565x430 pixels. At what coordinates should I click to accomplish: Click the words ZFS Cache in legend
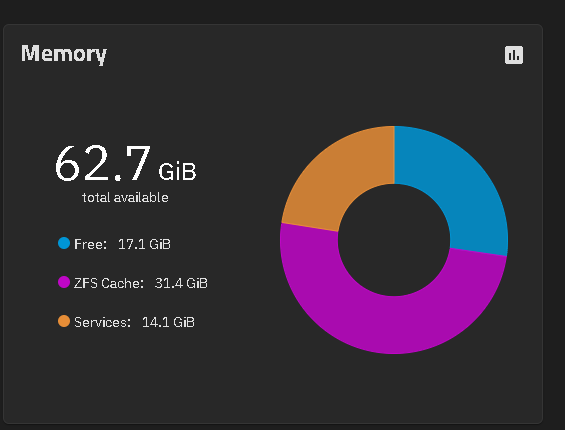click(109, 283)
